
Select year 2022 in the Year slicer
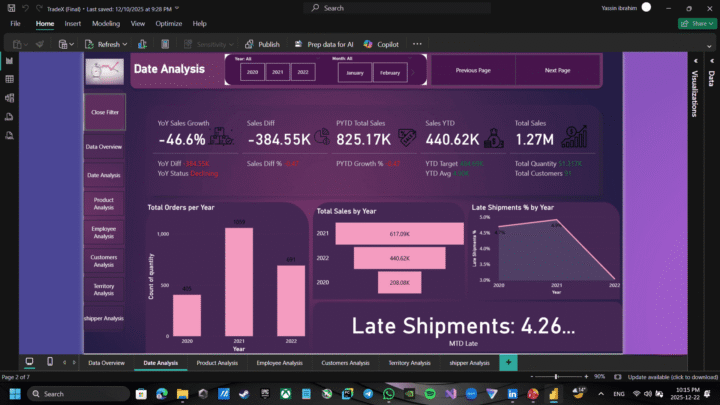click(300, 73)
